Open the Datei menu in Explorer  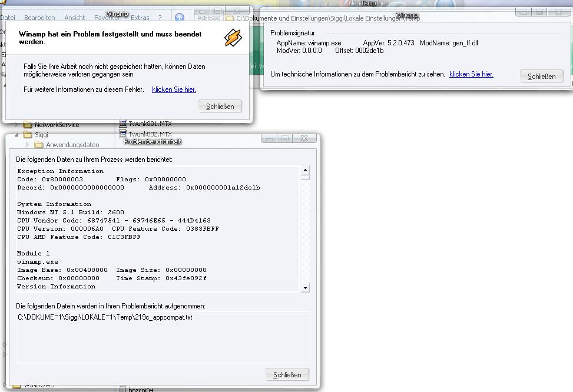pos(8,18)
